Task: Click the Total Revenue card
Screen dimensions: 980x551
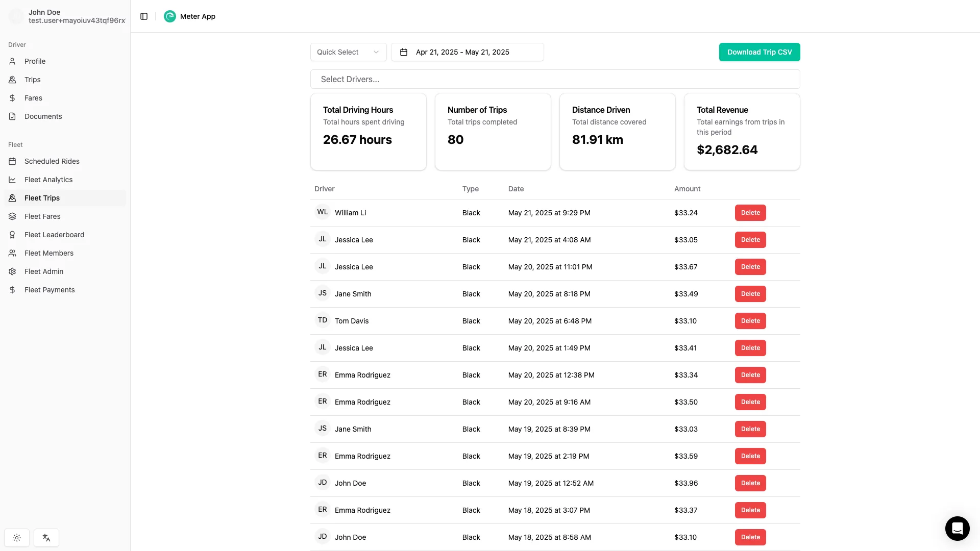Action: [x=742, y=132]
